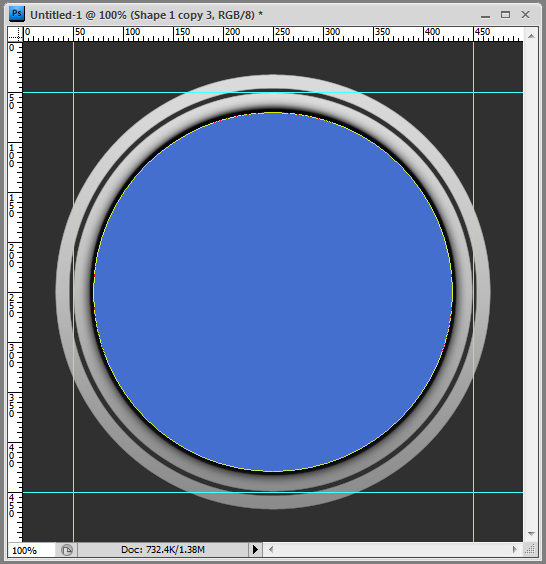
Task: Click the vertical ruler on the left
Action: (15, 292)
